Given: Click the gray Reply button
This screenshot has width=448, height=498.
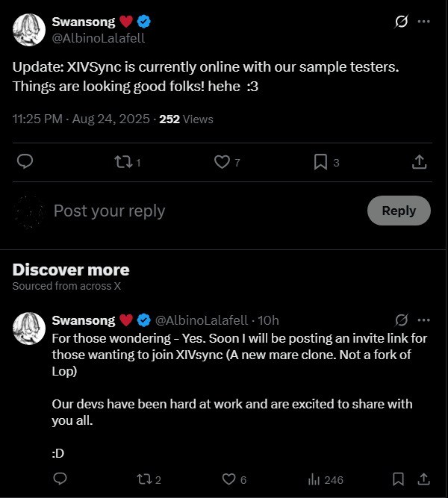Looking at the screenshot, I should pyautogui.click(x=399, y=211).
